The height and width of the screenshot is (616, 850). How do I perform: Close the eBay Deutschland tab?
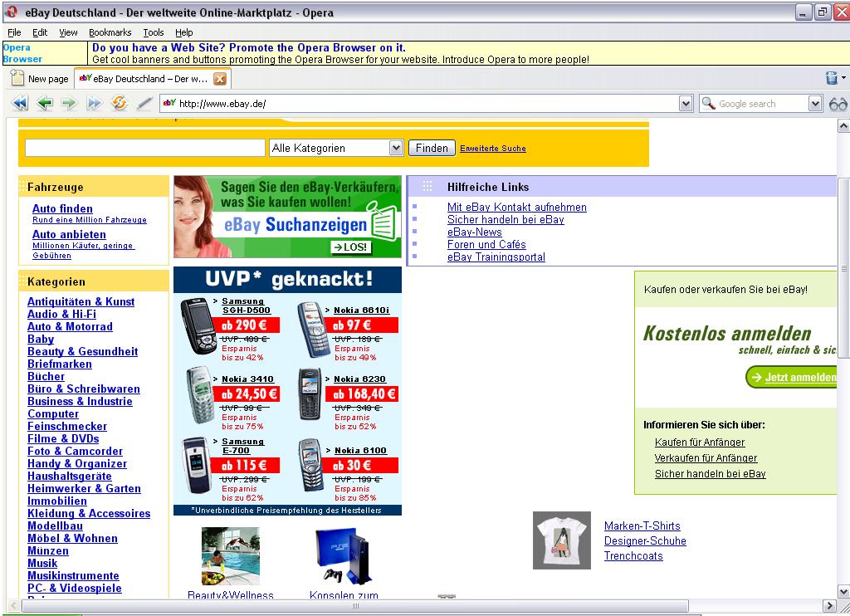click(x=220, y=79)
